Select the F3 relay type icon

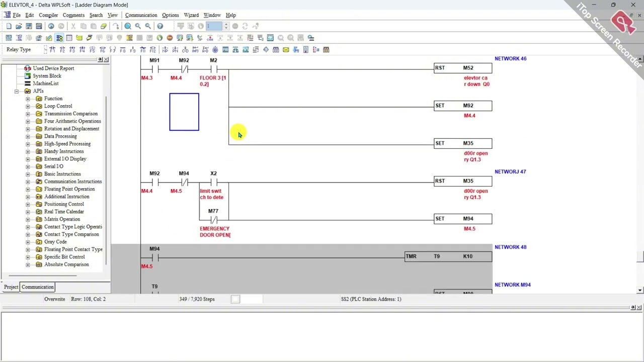72,50
